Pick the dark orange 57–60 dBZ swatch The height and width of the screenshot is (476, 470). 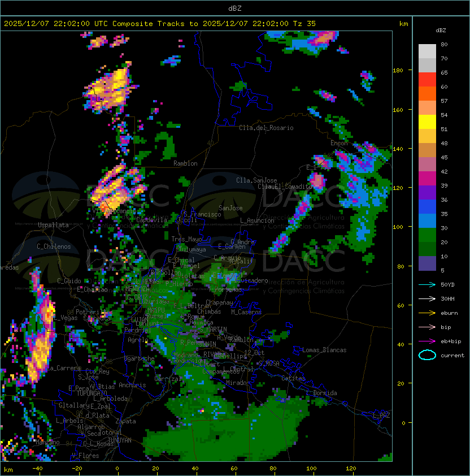point(427,93)
